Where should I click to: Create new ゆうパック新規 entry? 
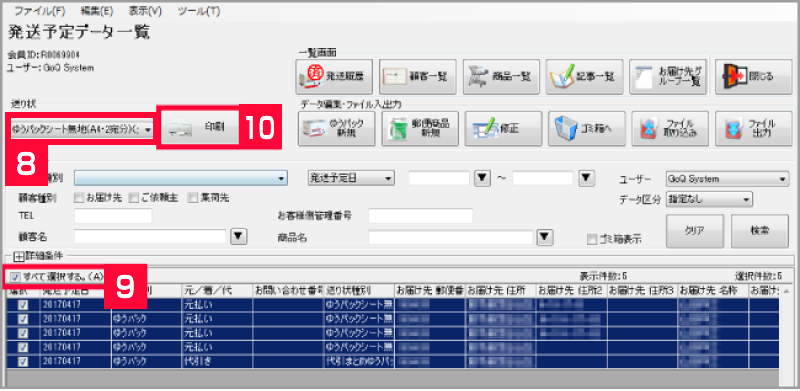(336, 128)
